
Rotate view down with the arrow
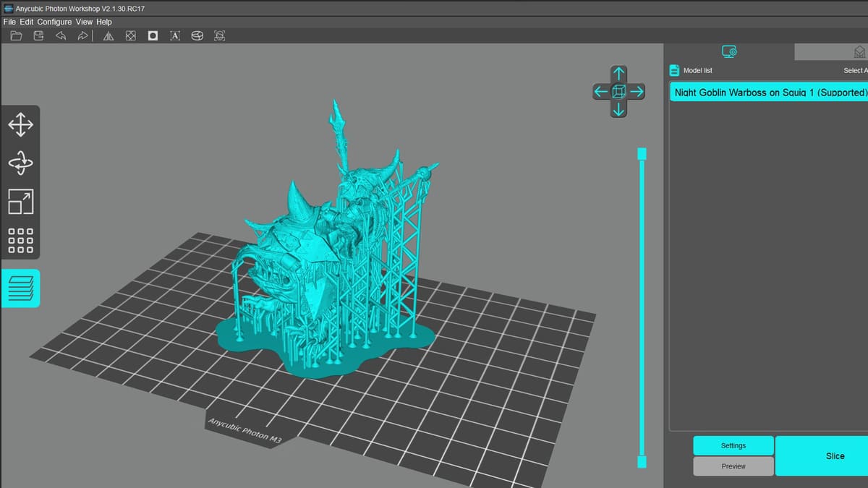coord(618,108)
